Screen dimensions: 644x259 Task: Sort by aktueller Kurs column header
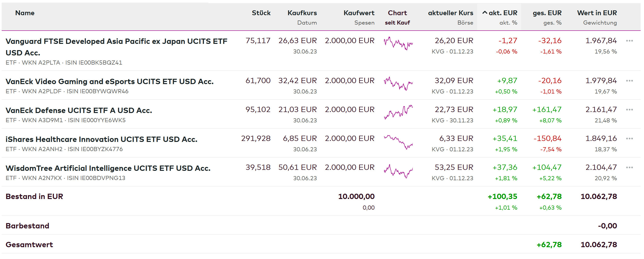tap(450, 13)
